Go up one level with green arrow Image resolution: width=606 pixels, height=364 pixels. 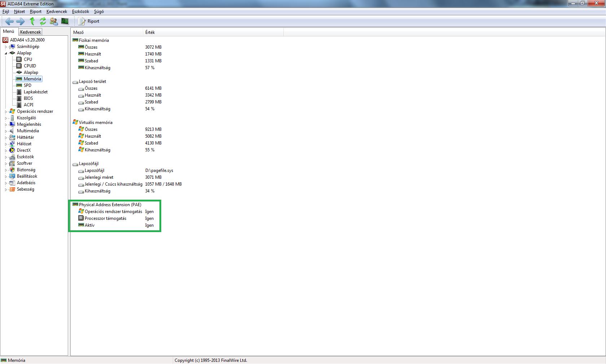(x=32, y=21)
